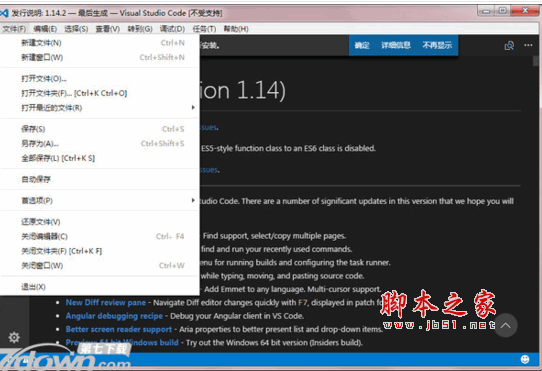The width and height of the screenshot is (542, 371).
Task: Select 还原文件(V) menu entry
Action: 100,222
